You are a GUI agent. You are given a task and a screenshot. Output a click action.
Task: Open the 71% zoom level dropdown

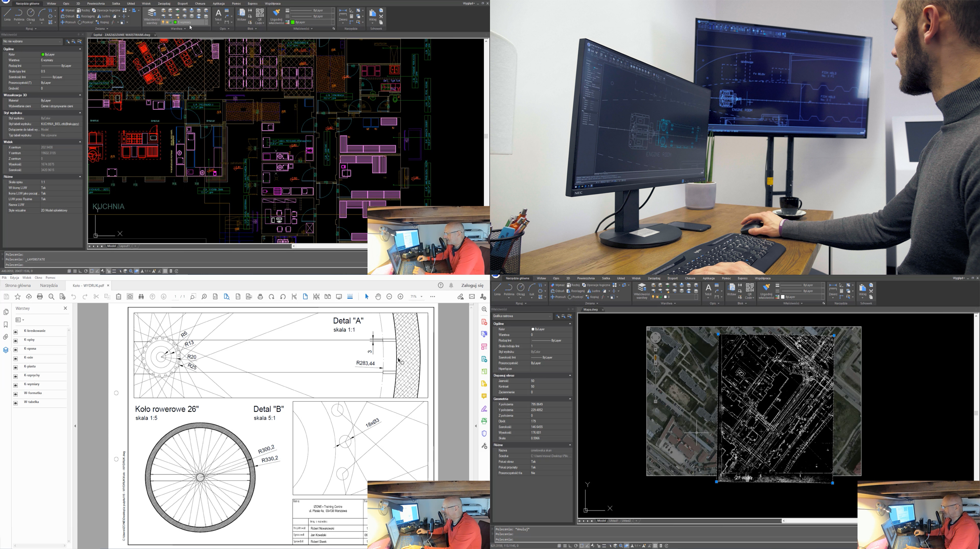tap(421, 297)
